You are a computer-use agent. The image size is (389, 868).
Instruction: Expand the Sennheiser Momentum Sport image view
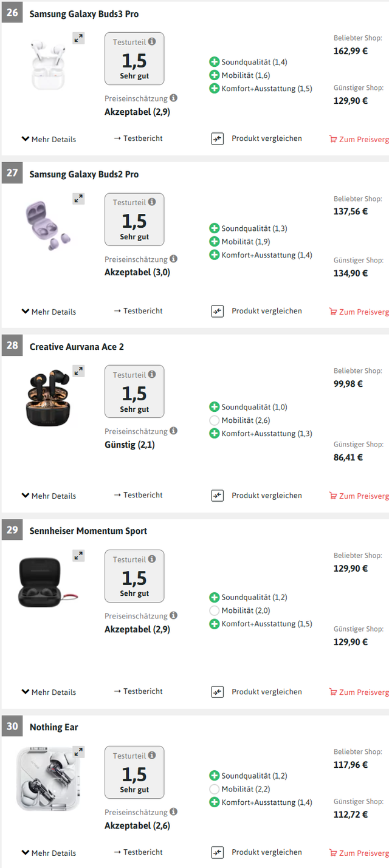pyautogui.click(x=78, y=556)
